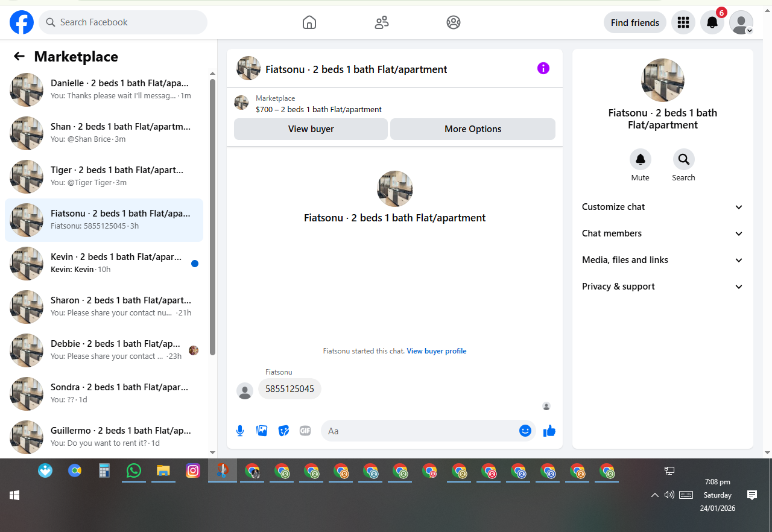Click Find friends button
This screenshot has height=532, width=772.
tap(635, 22)
